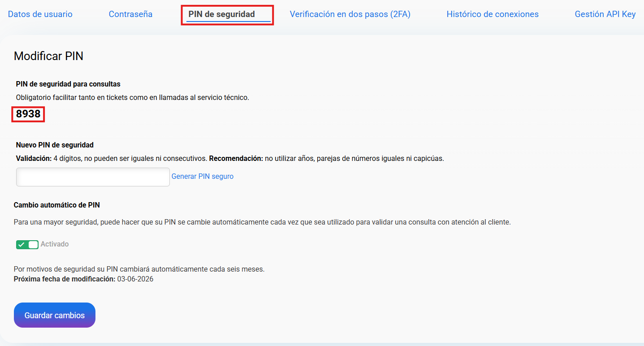The width and height of the screenshot is (644, 346).
Task: Open the Histórico de conexiones tab
Action: coord(493,14)
